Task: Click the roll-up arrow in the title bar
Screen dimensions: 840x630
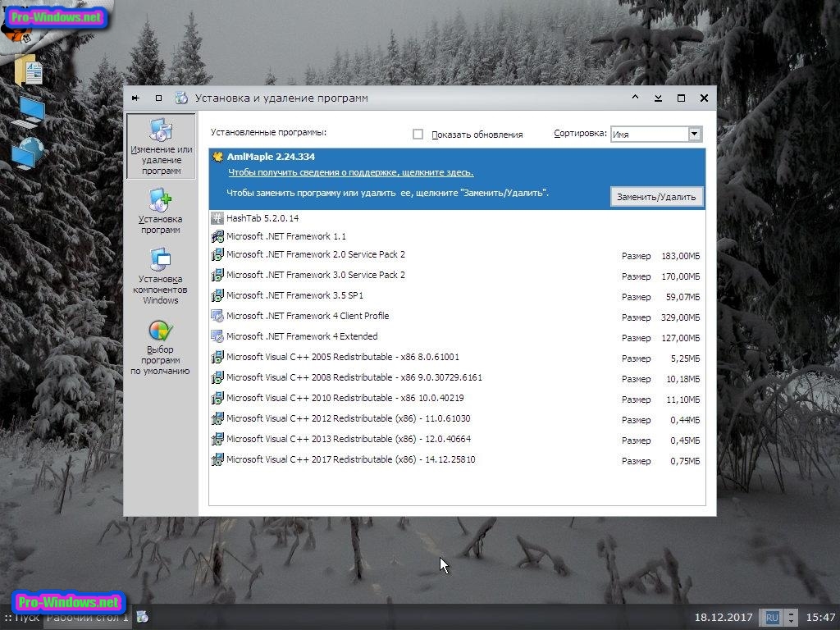Action: click(635, 98)
